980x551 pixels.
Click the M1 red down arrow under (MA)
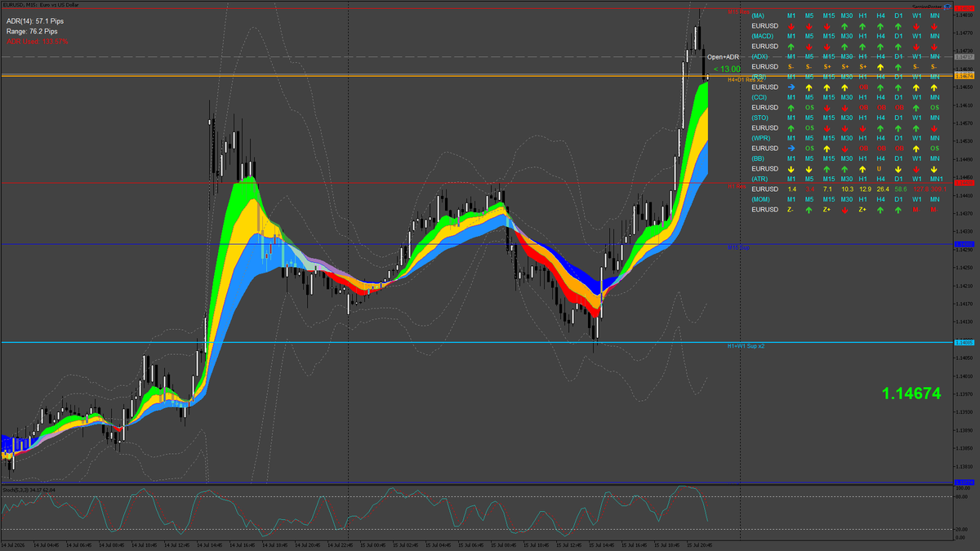pyautogui.click(x=791, y=26)
